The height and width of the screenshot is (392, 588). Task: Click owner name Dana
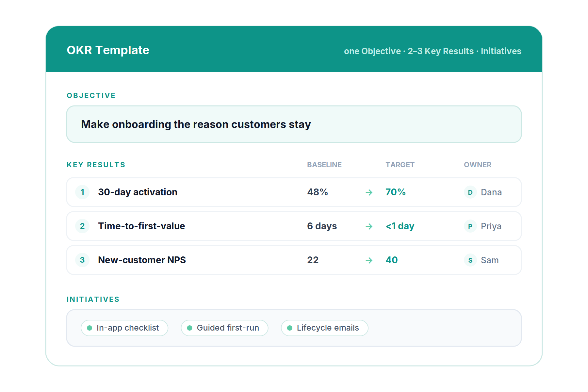pyautogui.click(x=491, y=192)
